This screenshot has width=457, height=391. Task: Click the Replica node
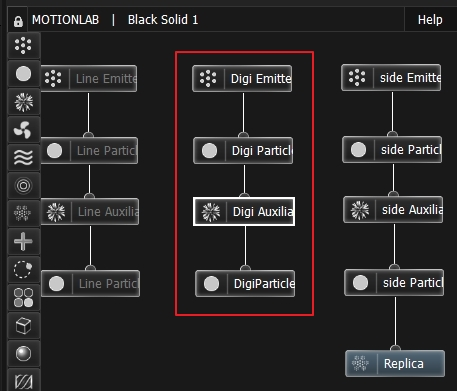pyautogui.click(x=395, y=363)
